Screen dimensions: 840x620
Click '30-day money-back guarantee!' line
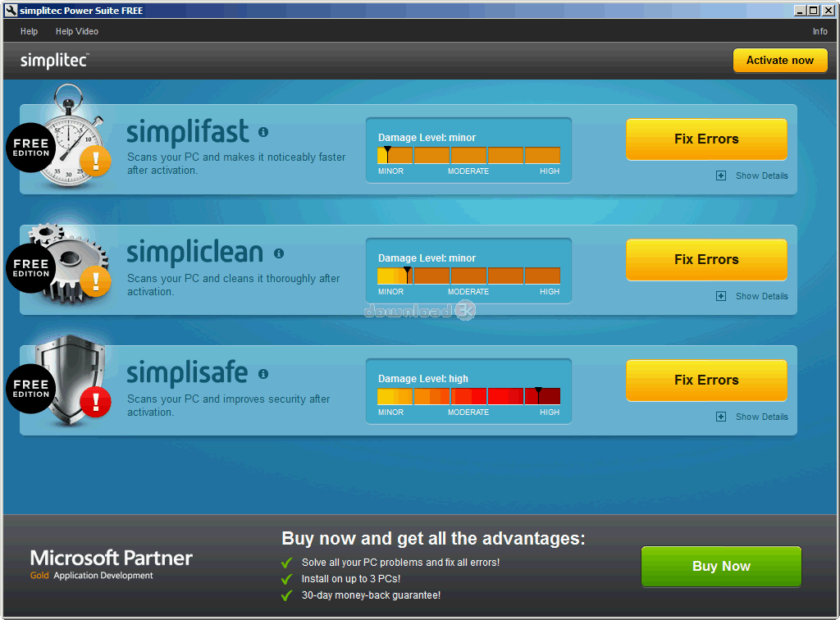point(371,595)
